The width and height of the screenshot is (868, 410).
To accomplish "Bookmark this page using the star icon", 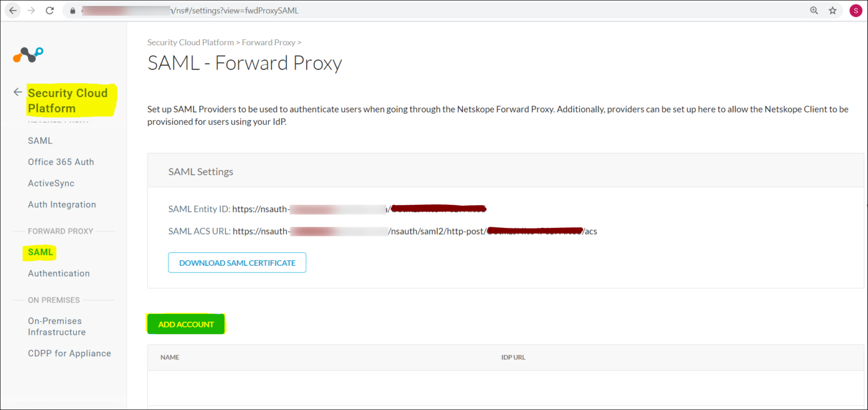I will coord(833,10).
